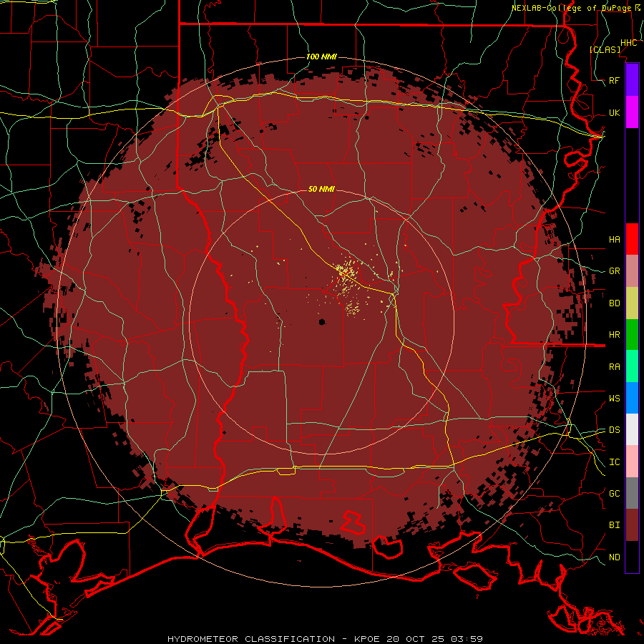Click the 50 NMI range ring label
This screenshot has width=644, height=644.
pyautogui.click(x=321, y=189)
